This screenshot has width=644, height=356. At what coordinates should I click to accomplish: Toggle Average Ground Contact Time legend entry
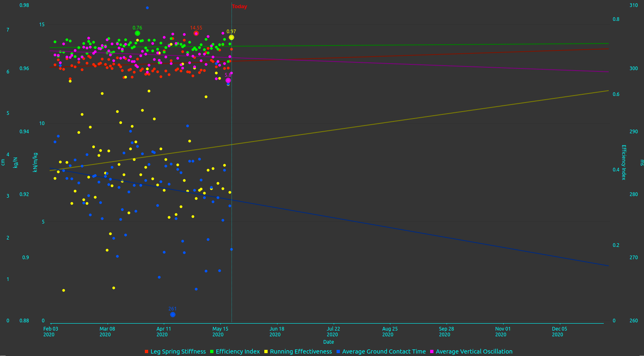point(384,351)
